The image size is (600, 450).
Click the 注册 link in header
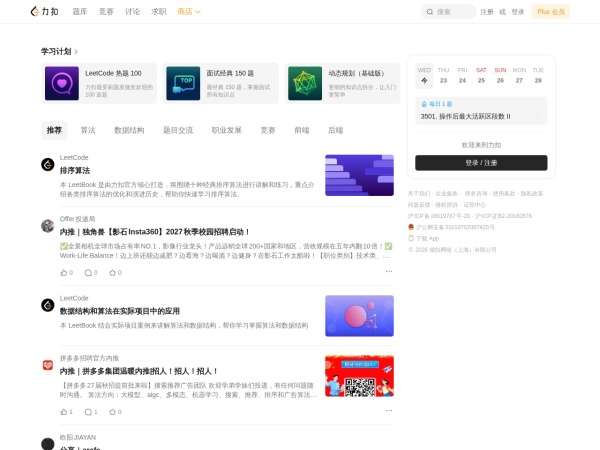coord(487,12)
